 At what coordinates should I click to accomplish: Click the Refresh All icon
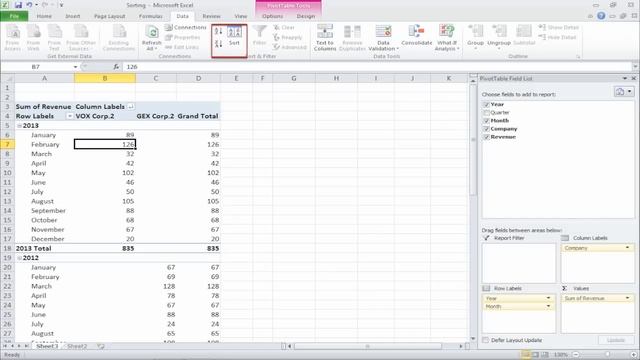[151, 38]
